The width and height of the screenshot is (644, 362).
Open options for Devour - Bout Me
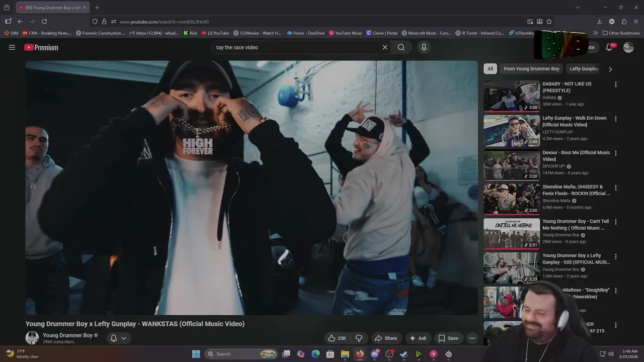(x=615, y=153)
